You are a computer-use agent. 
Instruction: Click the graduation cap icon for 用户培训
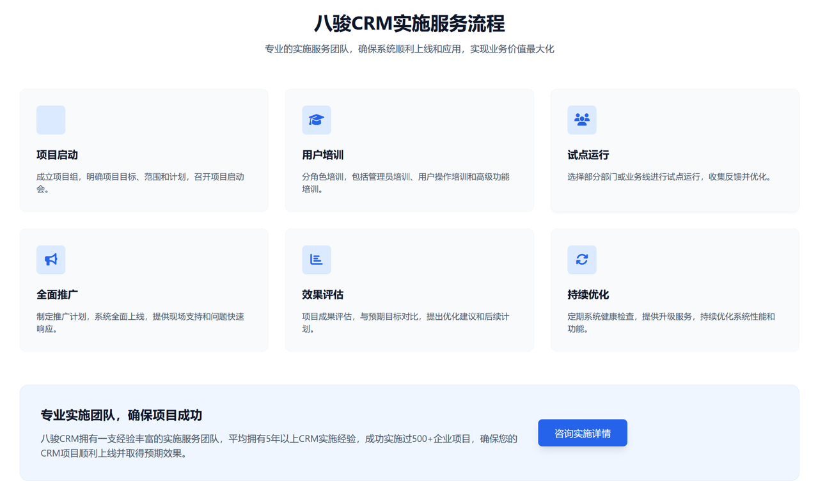pos(316,120)
